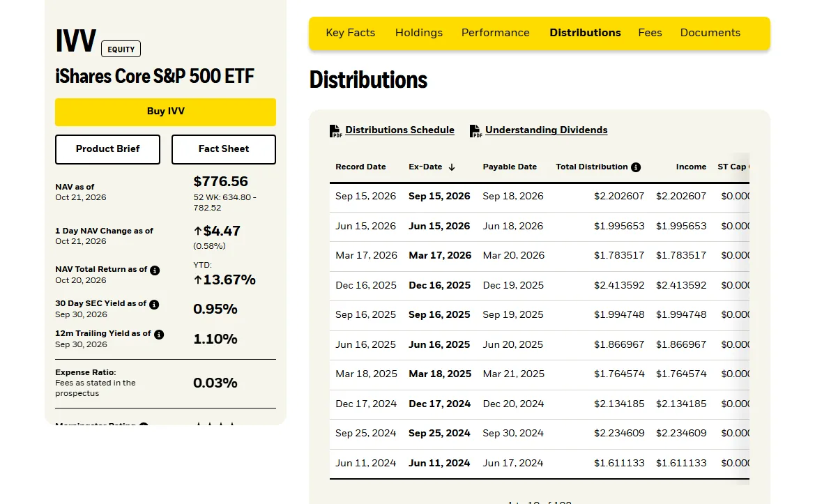815x504 pixels.
Task: Click the 12m Trailing Yield 1.10%
Action: coord(215,339)
